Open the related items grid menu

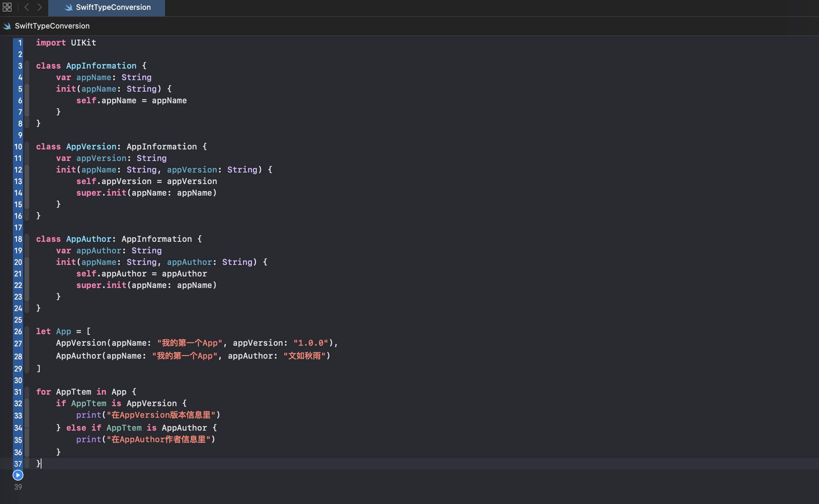point(7,7)
